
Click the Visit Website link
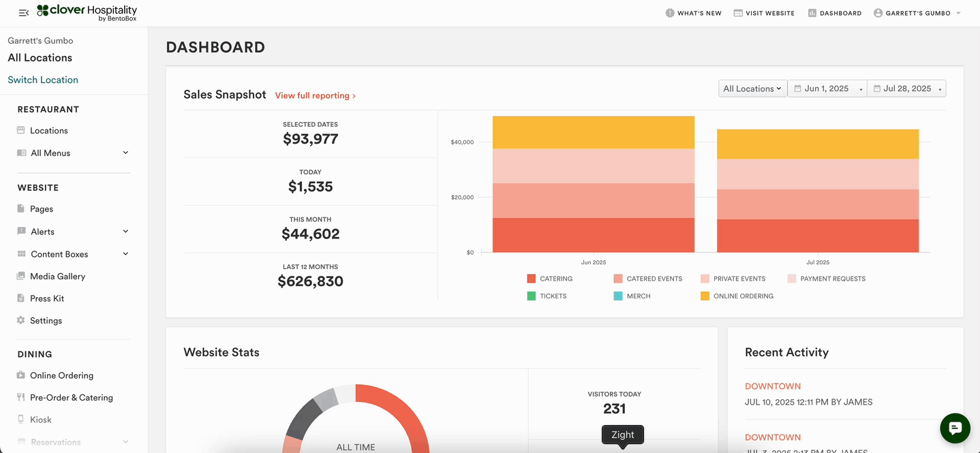tap(770, 13)
